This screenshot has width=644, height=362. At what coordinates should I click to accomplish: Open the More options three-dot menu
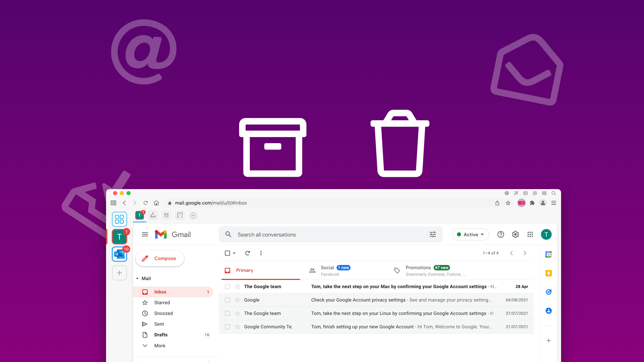[x=261, y=253]
